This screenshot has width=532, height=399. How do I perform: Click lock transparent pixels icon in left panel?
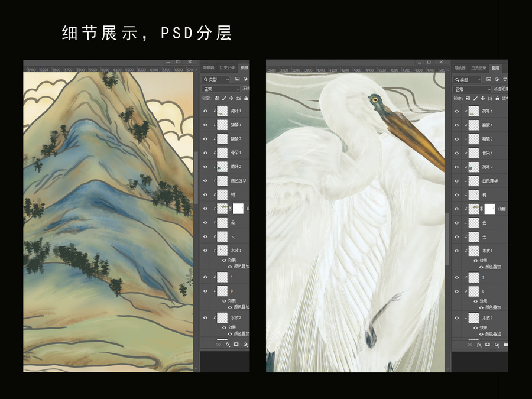pos(216,98)
